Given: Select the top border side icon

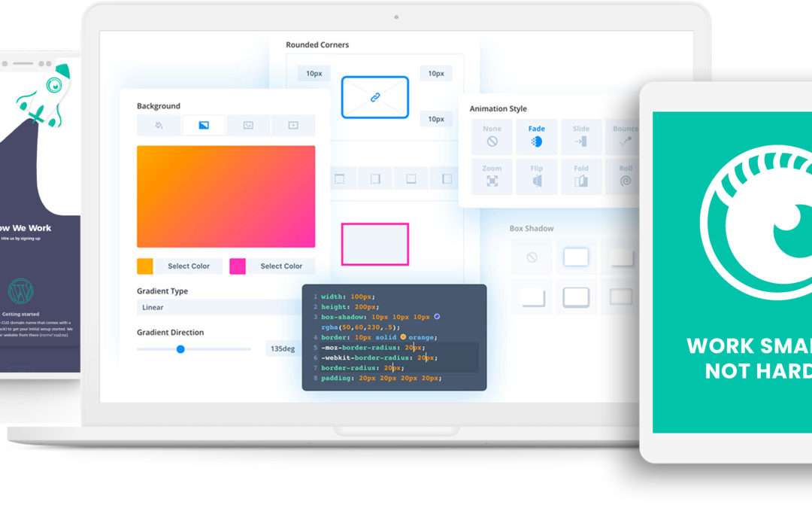Looking at the screenshot, I should (340, 179).
